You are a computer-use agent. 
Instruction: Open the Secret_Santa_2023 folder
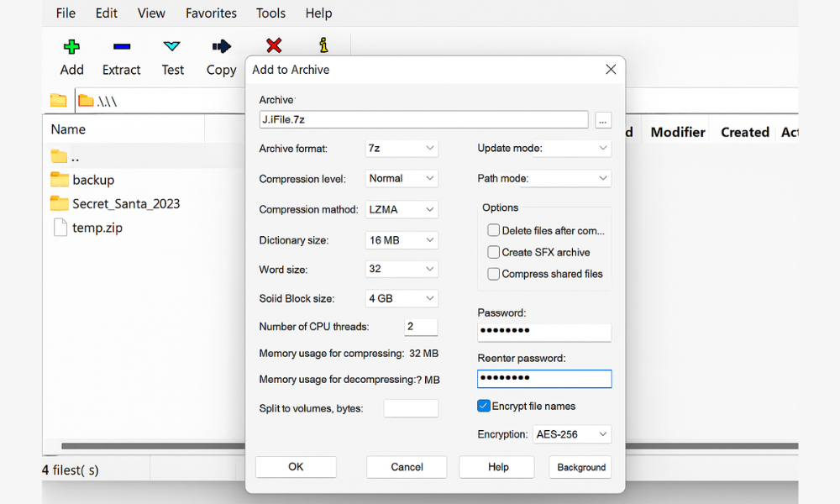pyautogui.click(x=125, y=203)
